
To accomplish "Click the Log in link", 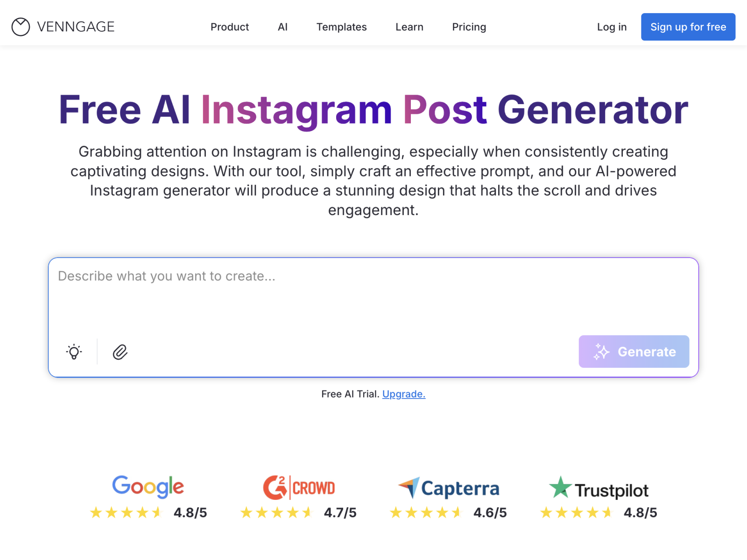I will click(x=612, y=27).
